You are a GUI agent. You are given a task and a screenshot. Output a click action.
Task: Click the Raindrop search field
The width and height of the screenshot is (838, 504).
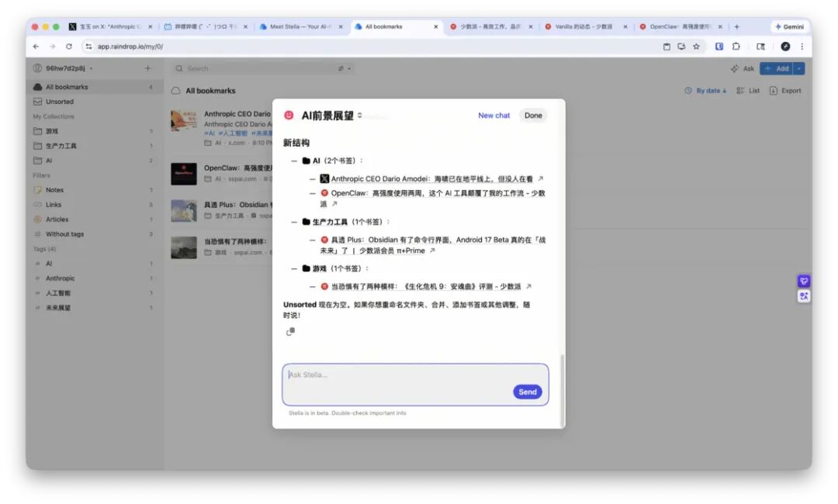[x=262, y=68]
